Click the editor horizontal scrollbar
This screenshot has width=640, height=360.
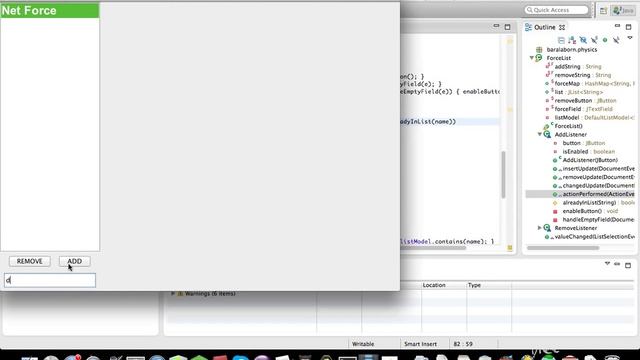433,248
